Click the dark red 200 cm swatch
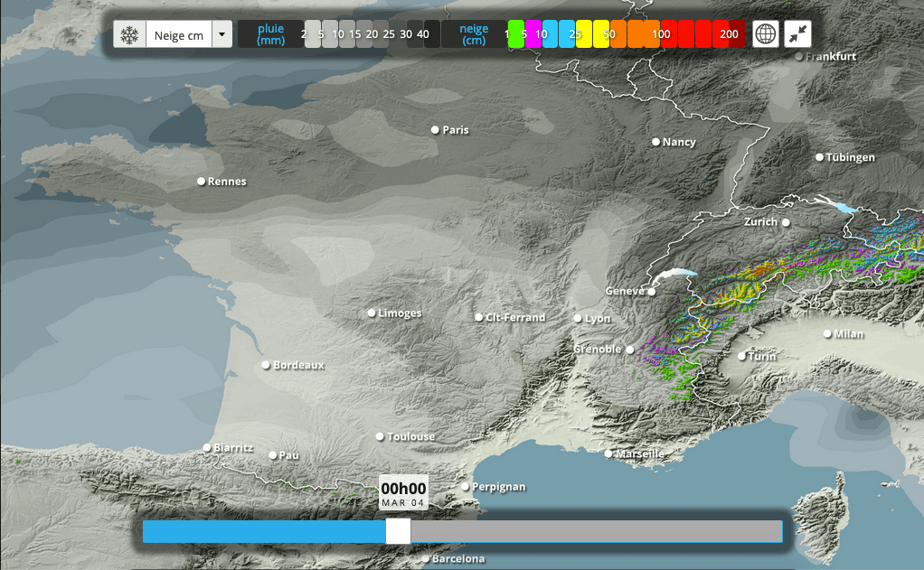The height and width of the screenshot is (570, 924). click(737, 34)
